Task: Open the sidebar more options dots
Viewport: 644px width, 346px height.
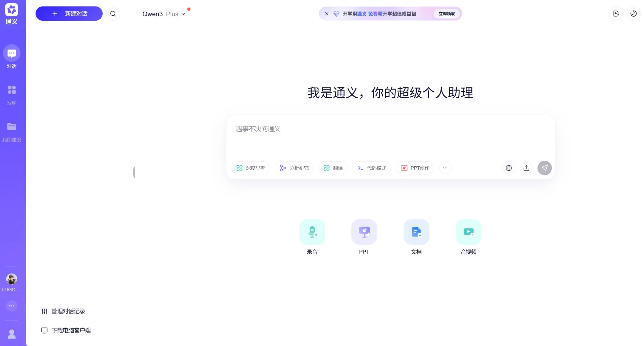Action: coord(12,306)
